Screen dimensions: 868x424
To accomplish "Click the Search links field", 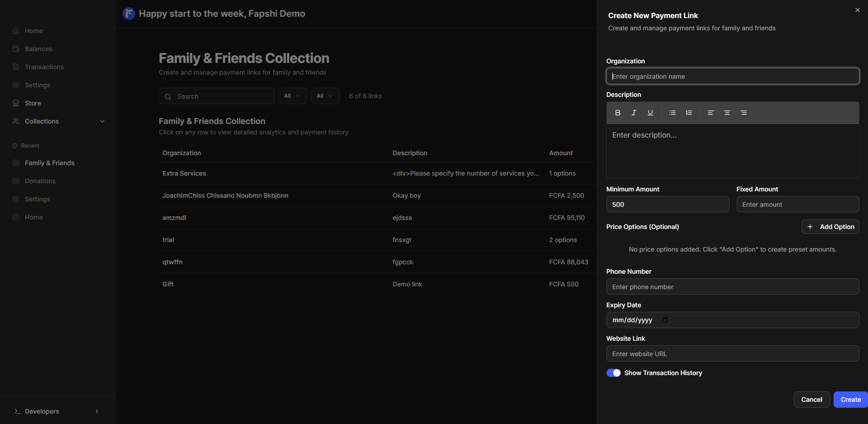I will [x=216, y=96].
